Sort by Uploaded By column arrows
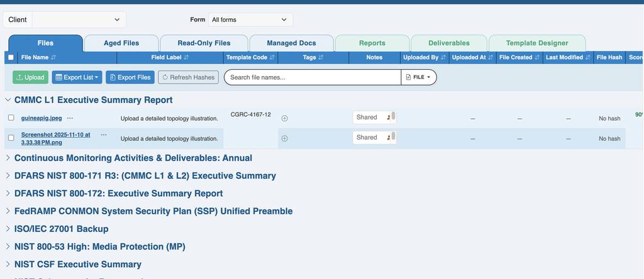The height and width of the screenshot is (279, 644). coord(443,57)
